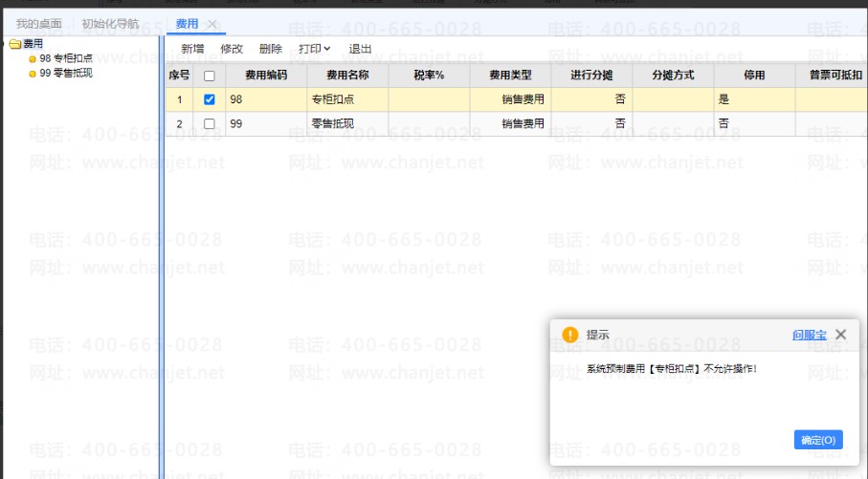Open the 打印 dropdown menu

point(315,49)
